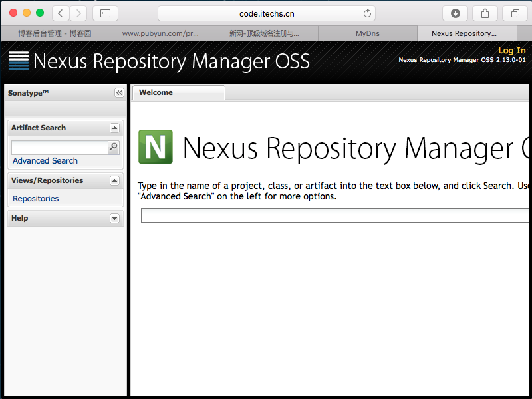Expand the Help panel
Image resolution: width=532 pixels, height=399 pixels.
[114, 219]
